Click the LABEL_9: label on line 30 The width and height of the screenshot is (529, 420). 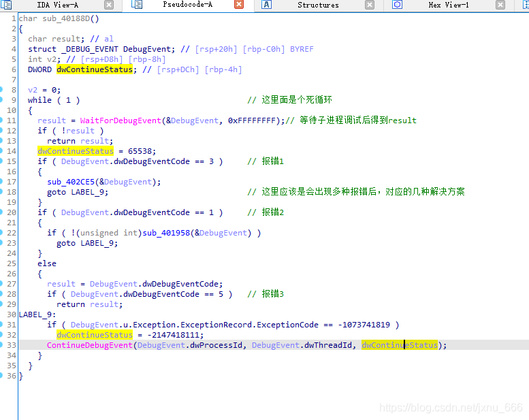click(37, 314)
